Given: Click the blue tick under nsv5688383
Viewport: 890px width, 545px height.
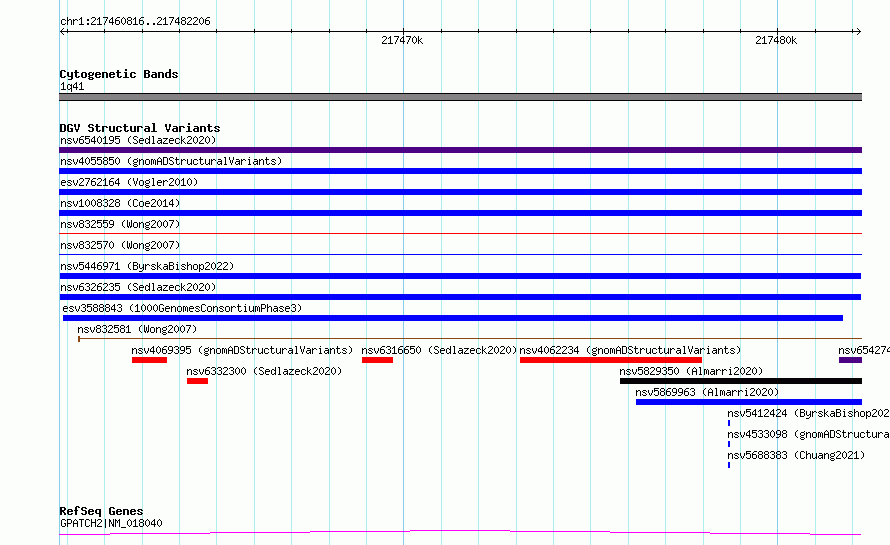Looking at the screenshot, I should (x=729, y=465).
